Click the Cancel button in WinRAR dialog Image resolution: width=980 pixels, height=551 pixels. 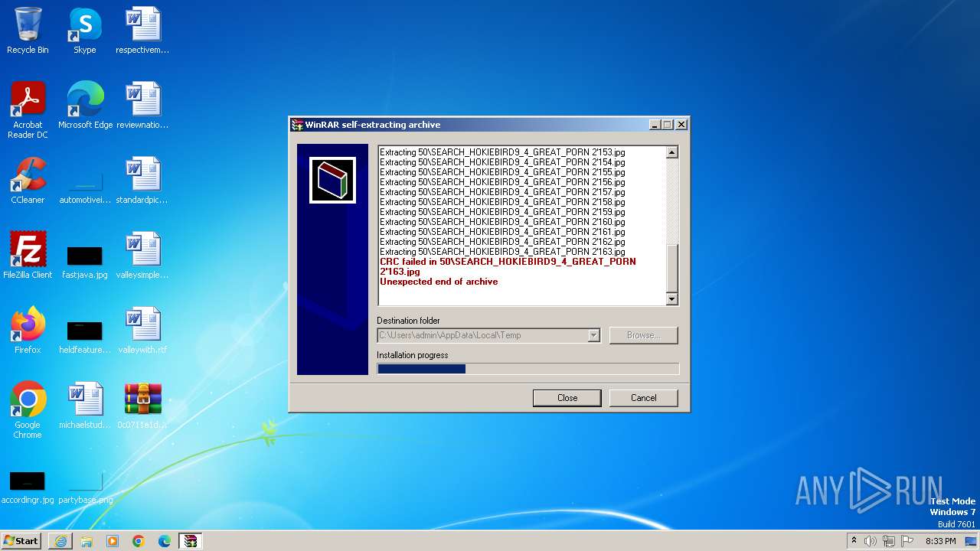(644, 397)
